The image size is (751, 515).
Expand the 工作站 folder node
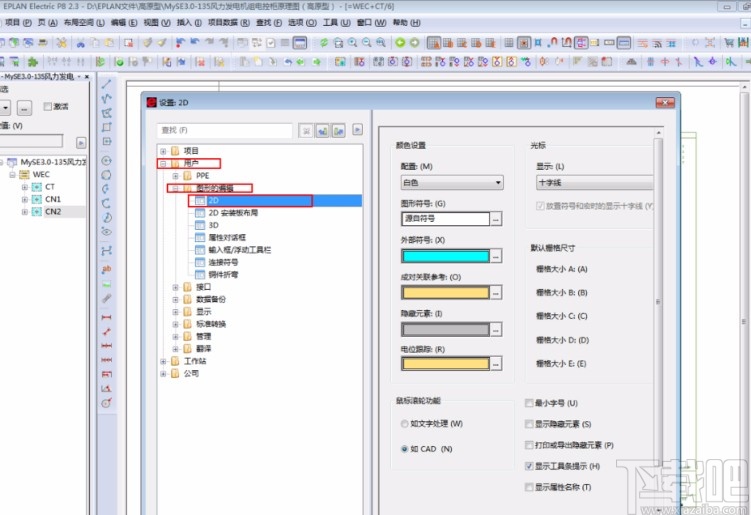pos(163,361)
